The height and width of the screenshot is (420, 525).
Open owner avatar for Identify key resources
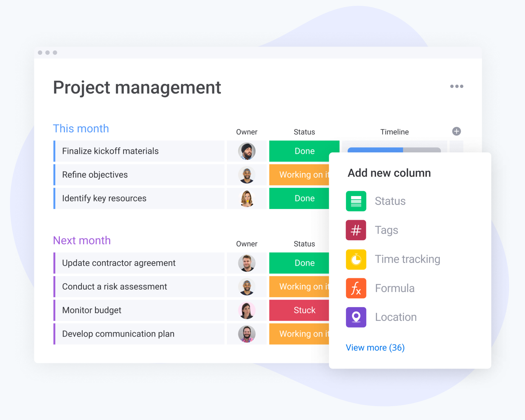(x=247, y=198)
